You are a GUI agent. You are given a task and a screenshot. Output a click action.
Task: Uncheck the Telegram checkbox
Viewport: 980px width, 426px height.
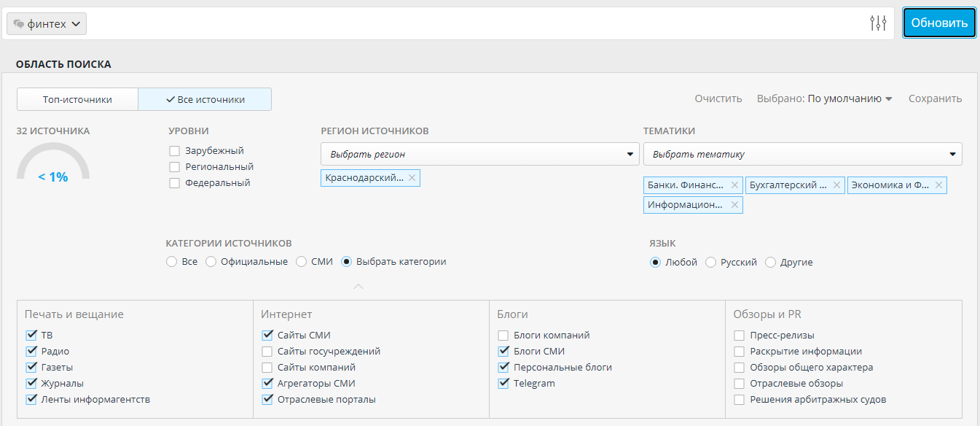click(503, 384)
